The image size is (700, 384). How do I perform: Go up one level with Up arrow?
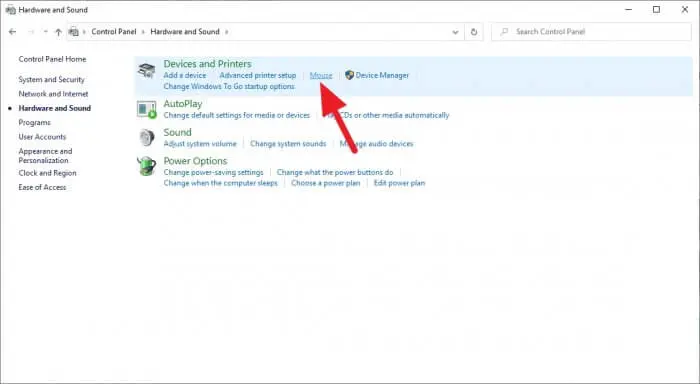[58, 32]
